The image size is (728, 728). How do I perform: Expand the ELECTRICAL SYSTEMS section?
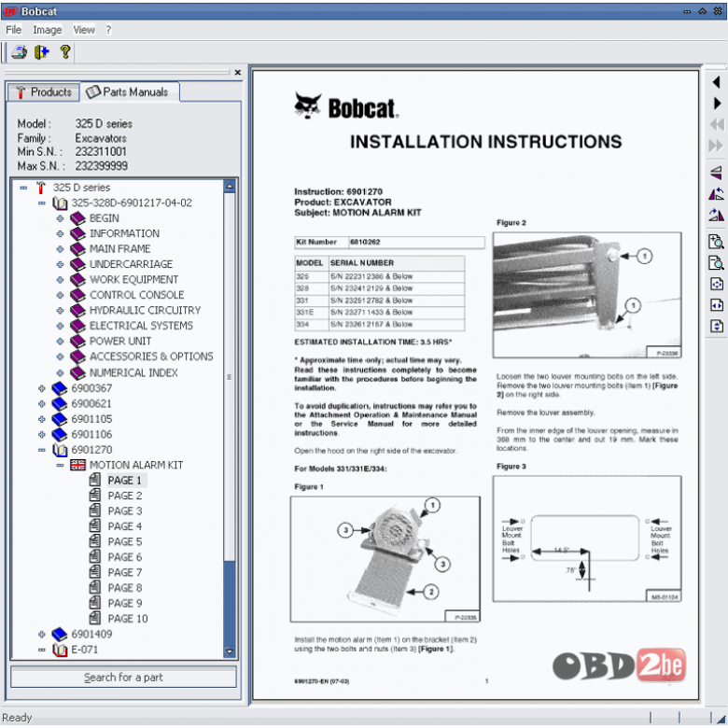click(60, 326)
